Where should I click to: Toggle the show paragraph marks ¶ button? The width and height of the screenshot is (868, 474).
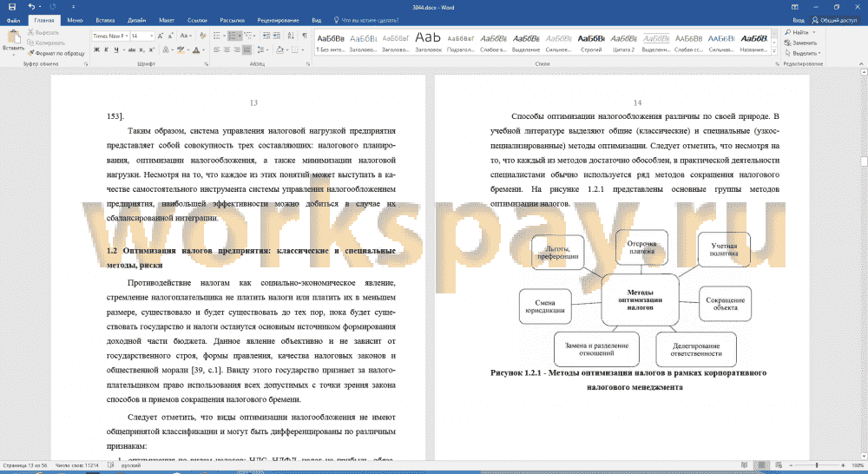point(305,36)
